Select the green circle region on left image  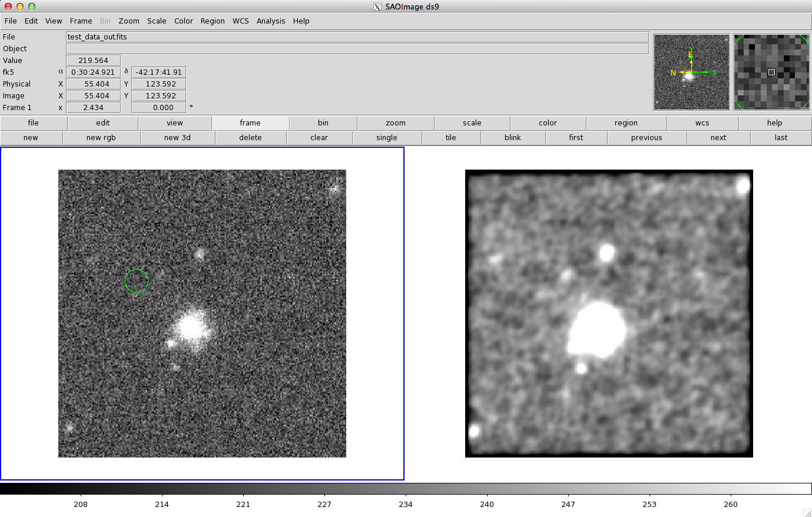[137, 281]
